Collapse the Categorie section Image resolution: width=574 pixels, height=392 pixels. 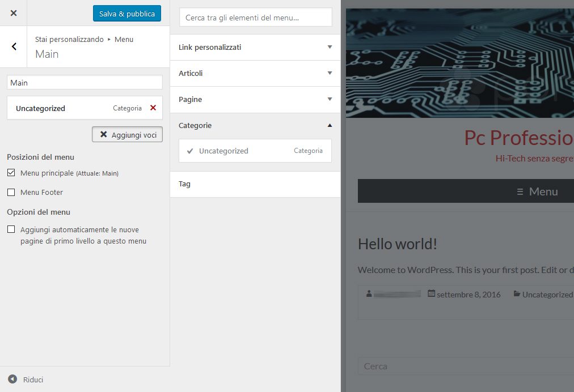[255, 125]
